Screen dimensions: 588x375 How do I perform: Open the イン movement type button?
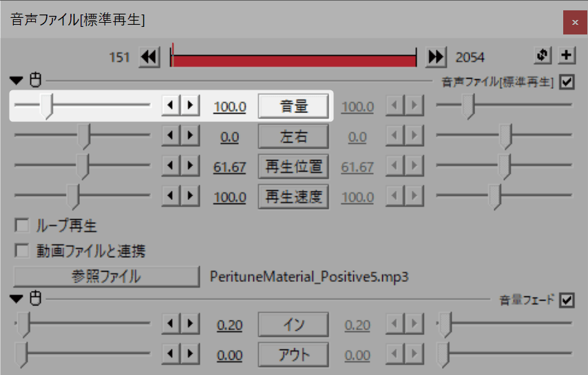click(293, 324)
